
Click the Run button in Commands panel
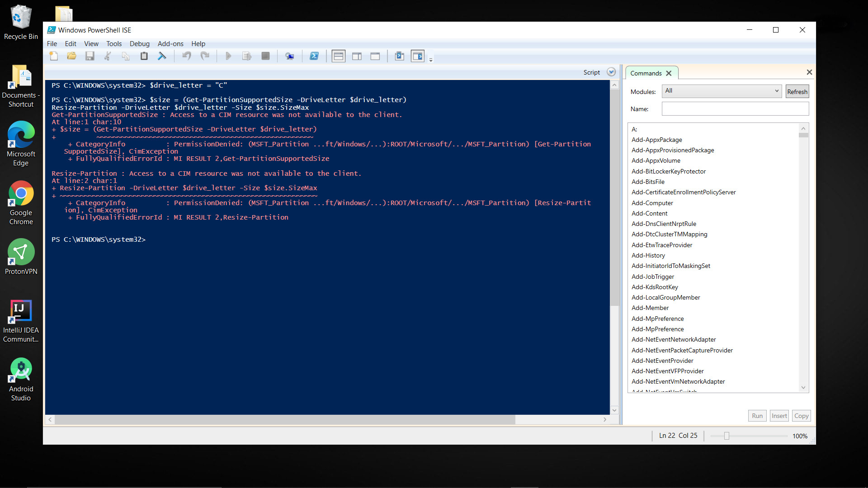tap(757, 416)
